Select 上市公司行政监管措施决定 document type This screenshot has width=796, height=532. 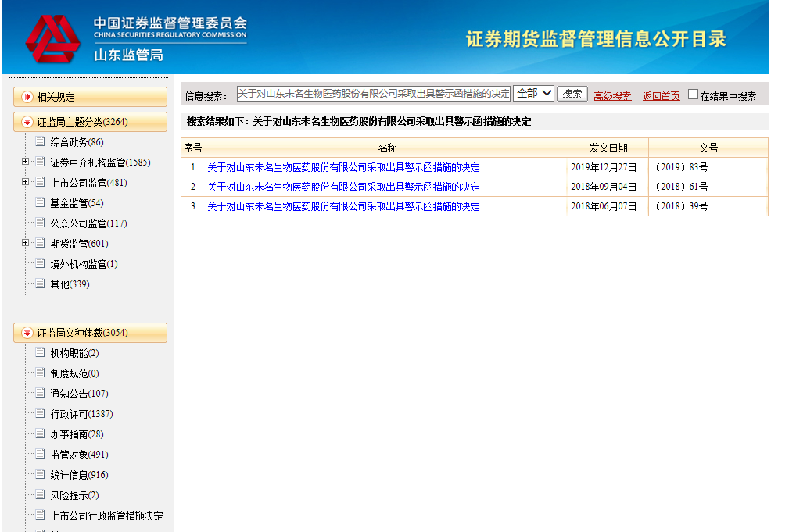point(106,516)
